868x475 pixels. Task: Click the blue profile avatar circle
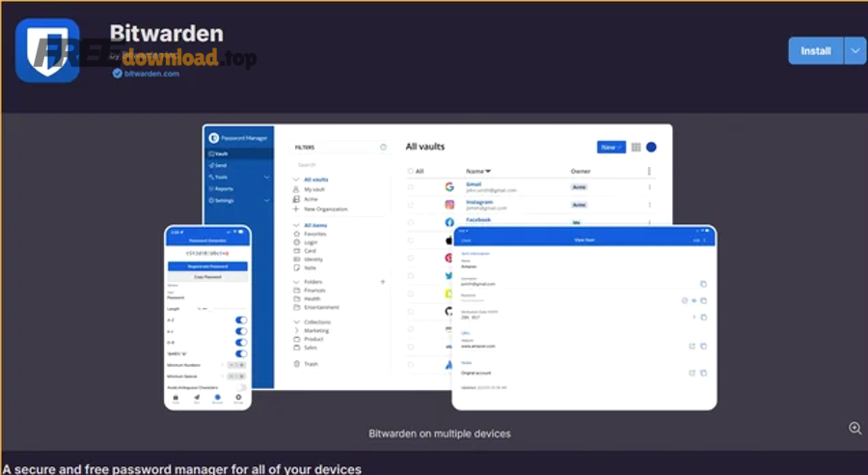tap(651, 147)
